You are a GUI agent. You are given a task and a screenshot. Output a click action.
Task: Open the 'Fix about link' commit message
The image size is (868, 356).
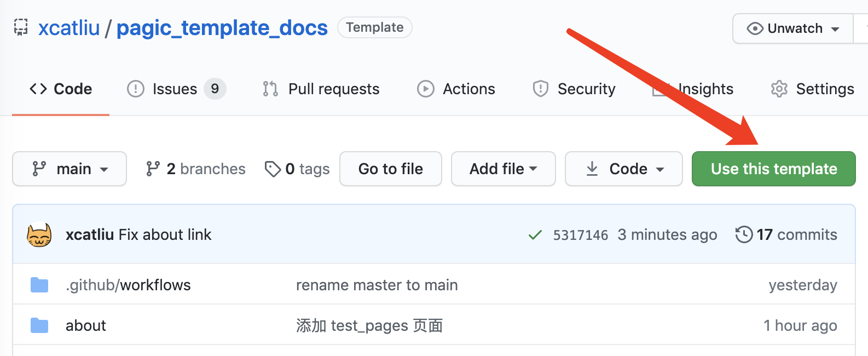[165, 234]
